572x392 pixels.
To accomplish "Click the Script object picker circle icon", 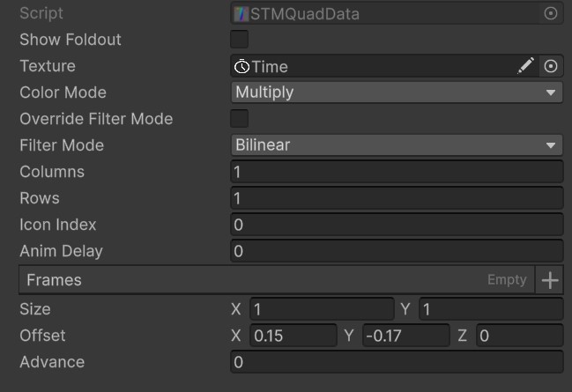I will [551, 13].
